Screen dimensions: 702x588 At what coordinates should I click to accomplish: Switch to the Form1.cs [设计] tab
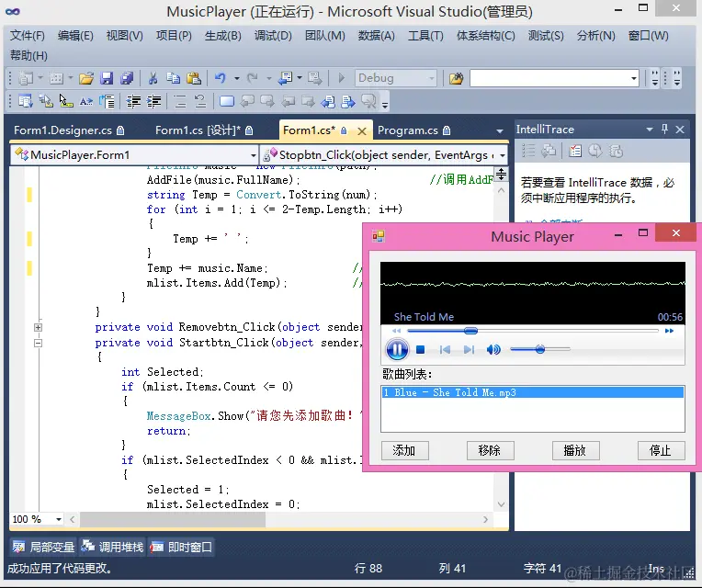204,130
